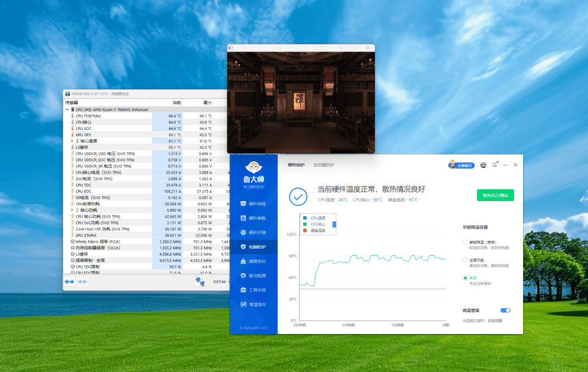Screen dimensions: 588x372
Task: Open 硬件评测 in the Ludashi sidebar
Action: click(x=254, y=232)
